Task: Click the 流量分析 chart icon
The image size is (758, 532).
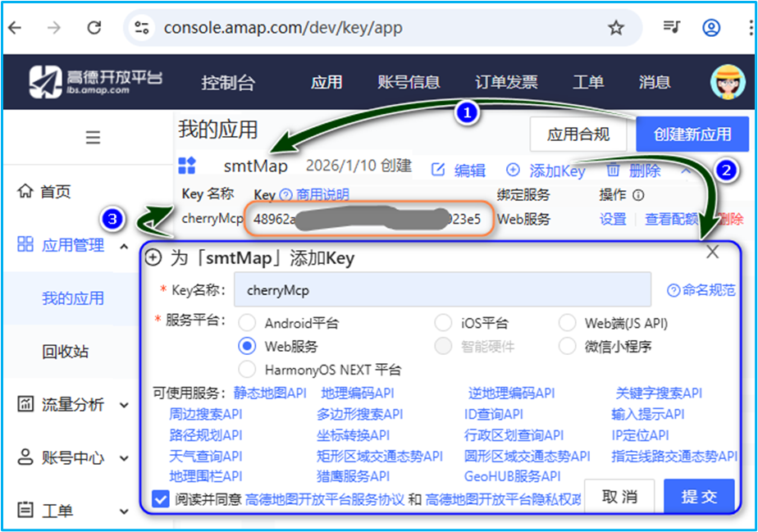Action: pyautogui.click(x=25, y=403)
